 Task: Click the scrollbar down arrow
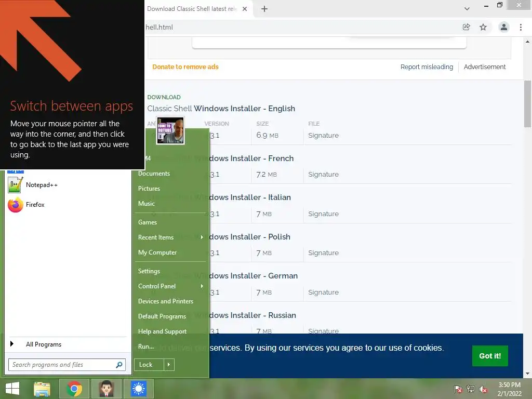click(527, 374)
